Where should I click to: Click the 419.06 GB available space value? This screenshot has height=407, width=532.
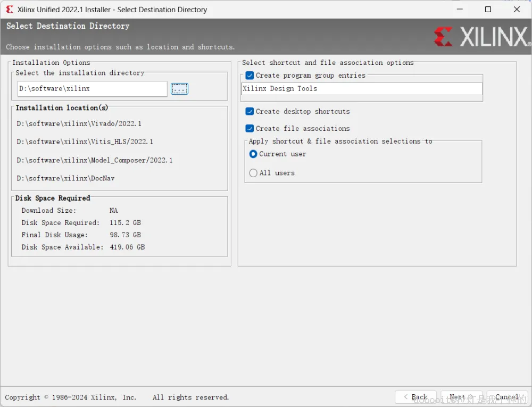127,247
